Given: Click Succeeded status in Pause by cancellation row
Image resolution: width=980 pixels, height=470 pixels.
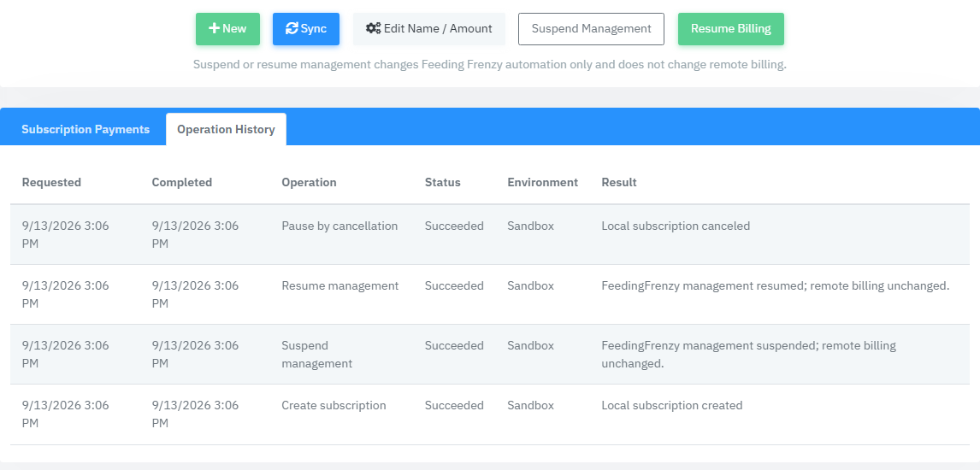Looking at the screenshot, I should [x=454, y=226].
